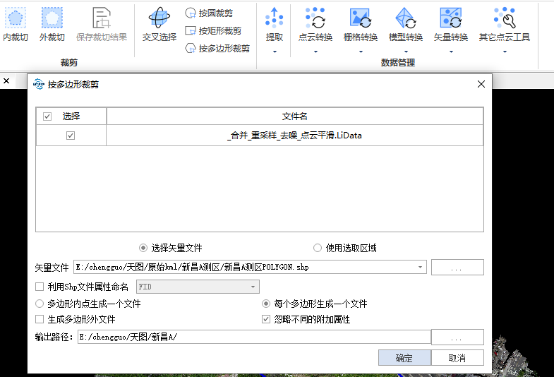This screenshot has height=377, width=554.
Task: Click the 输出路径 output path field
Action: (x=254, y=337)
